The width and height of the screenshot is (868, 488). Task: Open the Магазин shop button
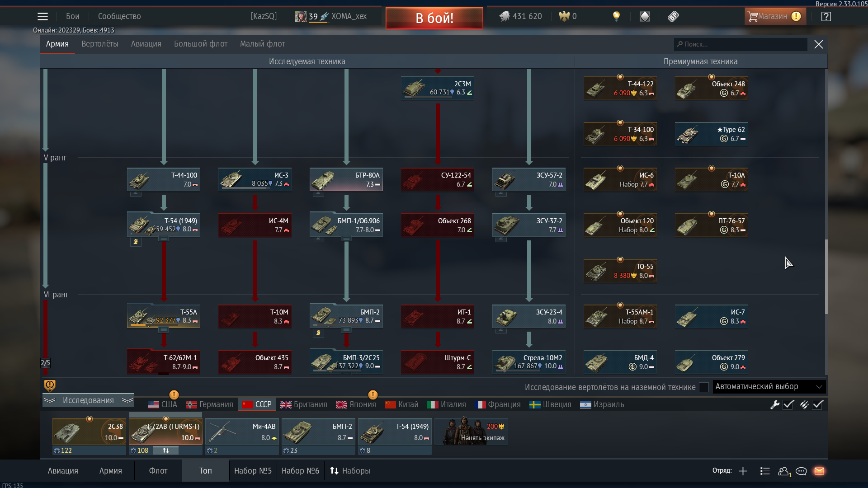pos(775,16)
